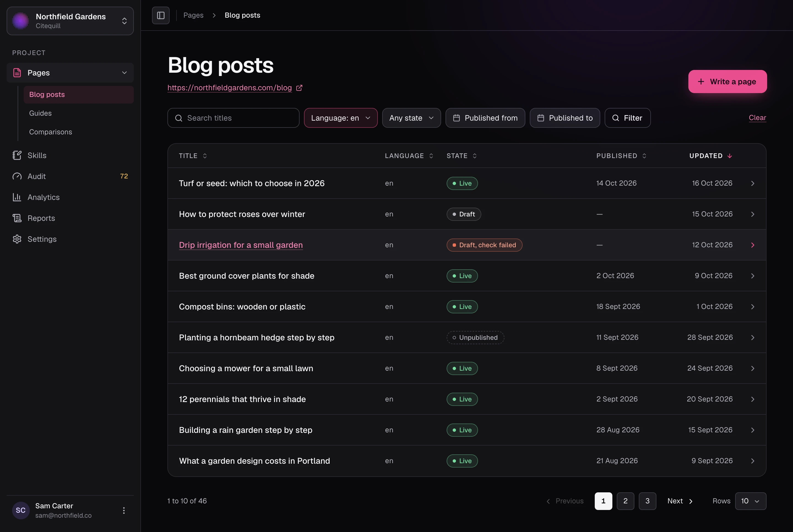Open the Language: en dropdown
The image size is (793, 532).
coord(341,118)
